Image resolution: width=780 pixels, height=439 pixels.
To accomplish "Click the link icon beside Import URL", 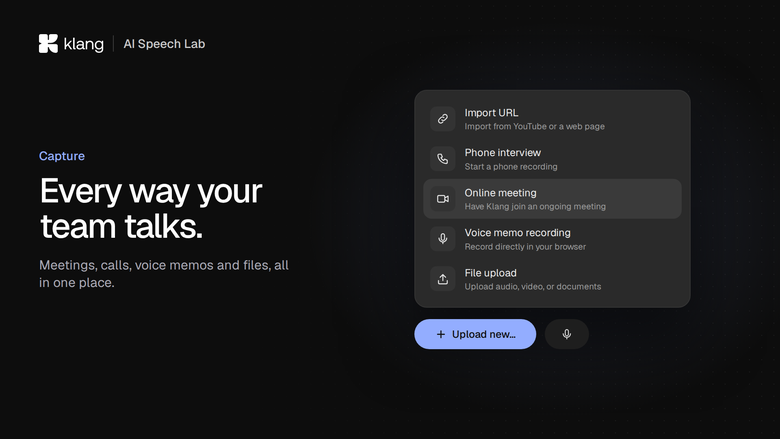I will (443, 119).
